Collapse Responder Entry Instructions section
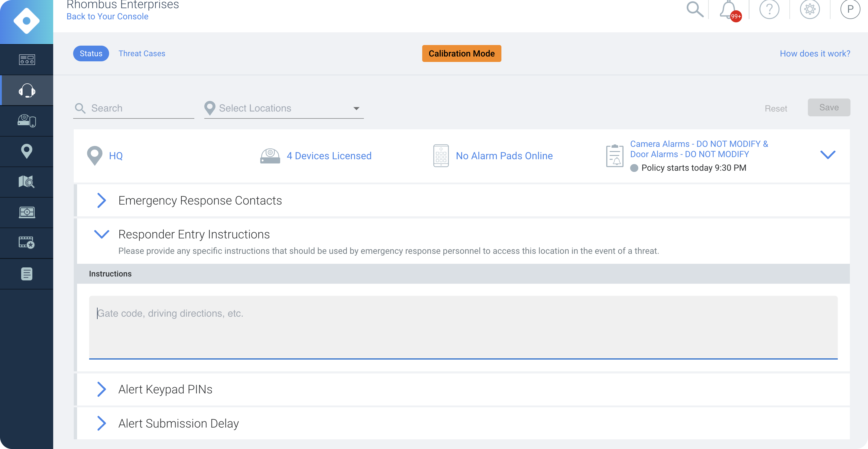The width and height of the screenshot is (868, 449). pyautogui.click(x=101, y=234)
